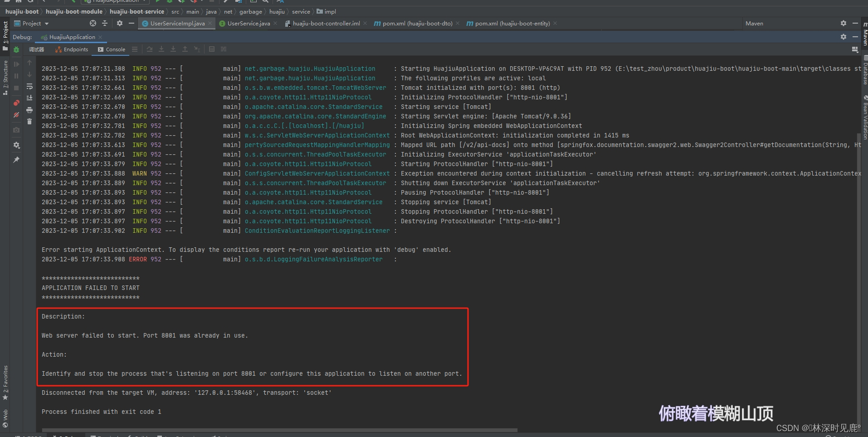
Task: Click the Step Over icon
Action: [150, 49]
